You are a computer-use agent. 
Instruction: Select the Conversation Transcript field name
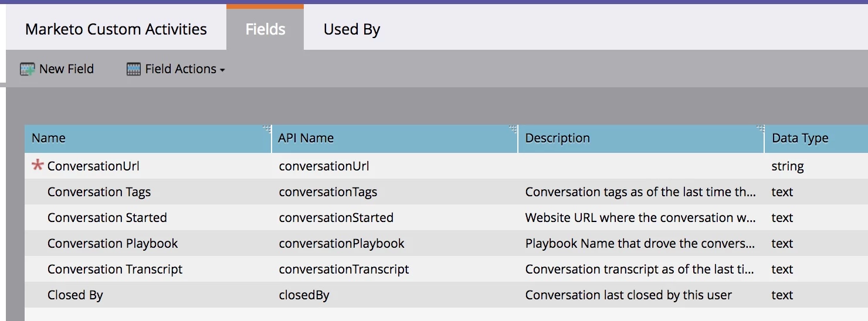(115, 269)
